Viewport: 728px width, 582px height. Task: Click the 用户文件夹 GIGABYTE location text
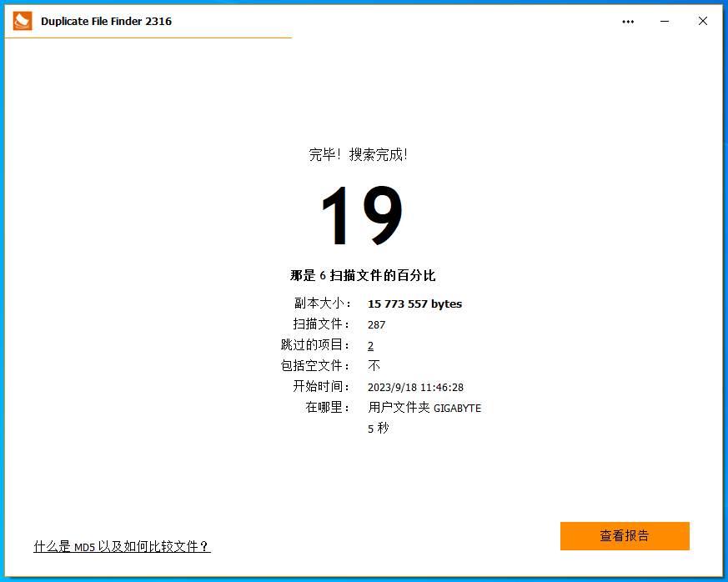pyautogui.click(x=424, y=408)
